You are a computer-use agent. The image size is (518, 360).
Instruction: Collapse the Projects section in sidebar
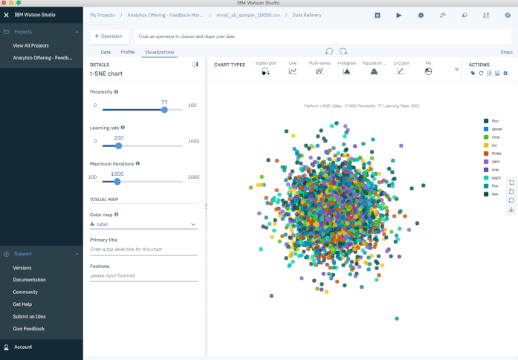(77, 32)
